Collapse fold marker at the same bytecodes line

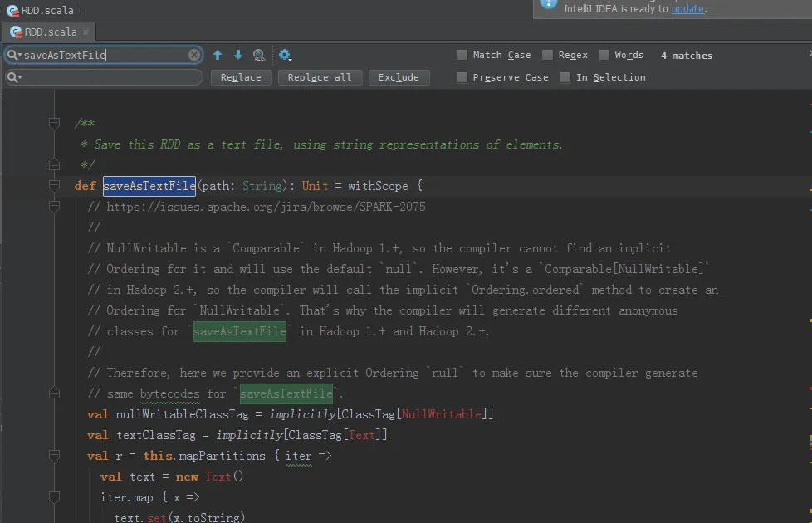pos(54,393)
